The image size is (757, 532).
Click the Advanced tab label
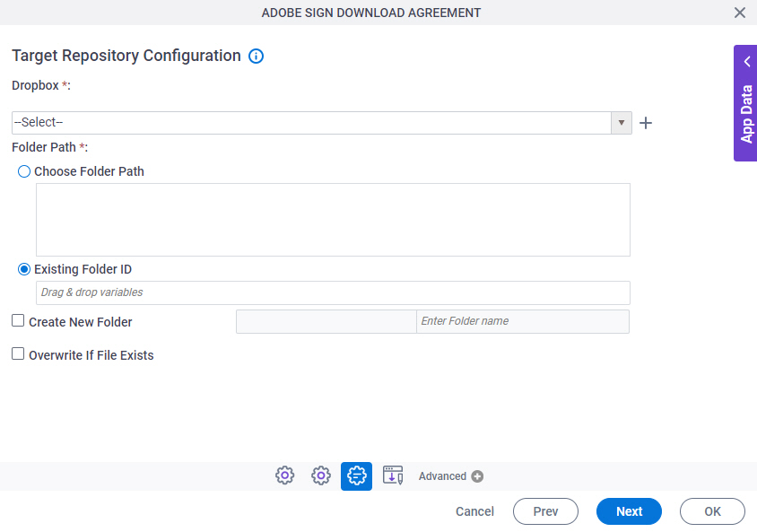tap(442, 476)
